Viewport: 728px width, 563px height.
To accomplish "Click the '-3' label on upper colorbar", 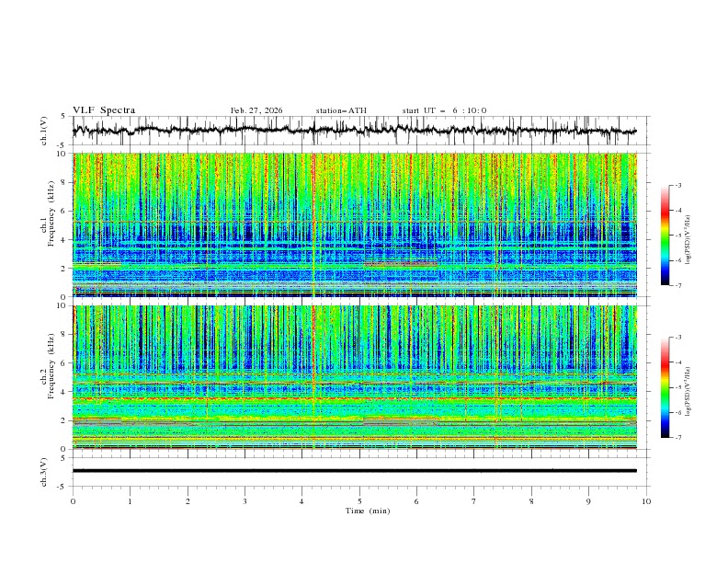I will tap(677, 185).
